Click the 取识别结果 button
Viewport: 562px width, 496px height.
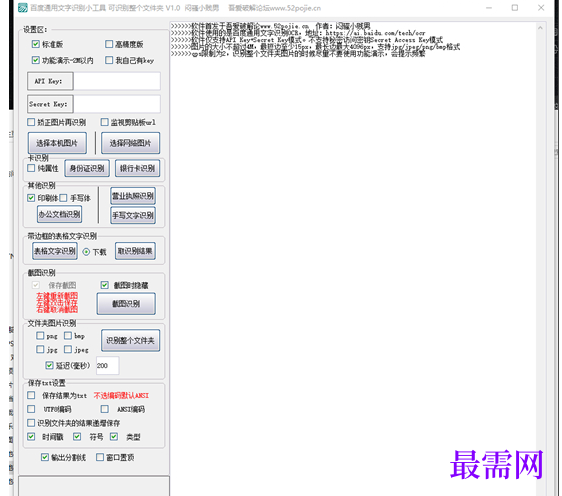(x=135, y=251)
